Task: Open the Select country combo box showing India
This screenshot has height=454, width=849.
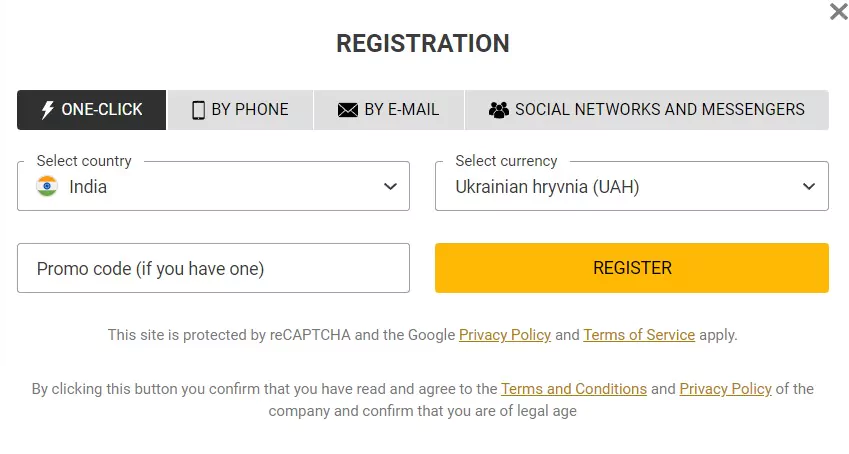Action: click(213, 186)
